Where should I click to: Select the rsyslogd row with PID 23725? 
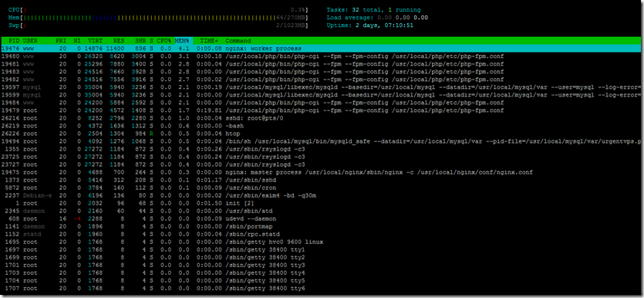click(x=321, y=157)
